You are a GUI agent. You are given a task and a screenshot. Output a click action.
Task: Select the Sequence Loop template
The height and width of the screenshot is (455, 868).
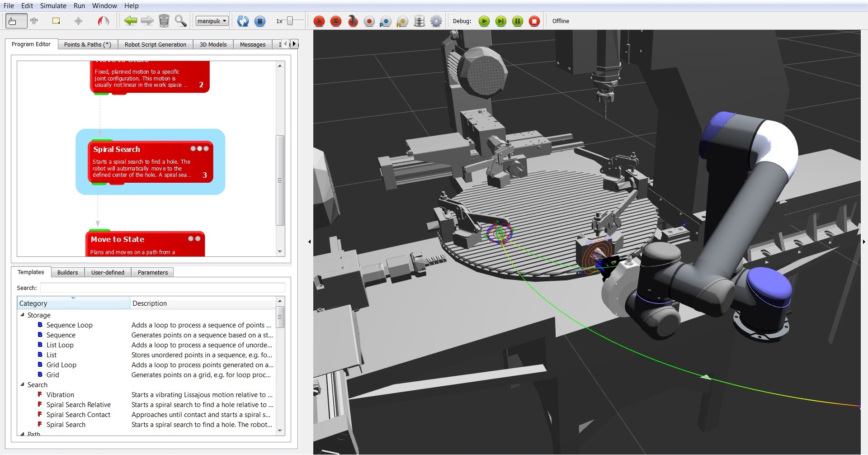click(x=69, y=325)
